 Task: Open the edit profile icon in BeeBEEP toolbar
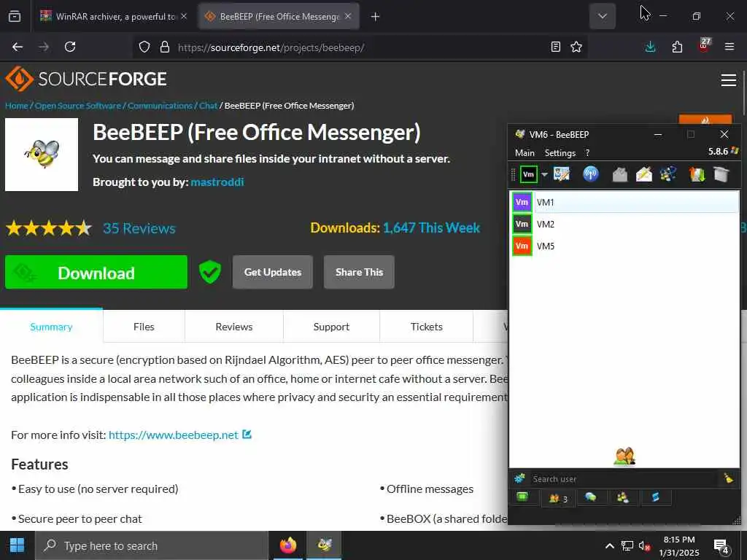[562, 174]
